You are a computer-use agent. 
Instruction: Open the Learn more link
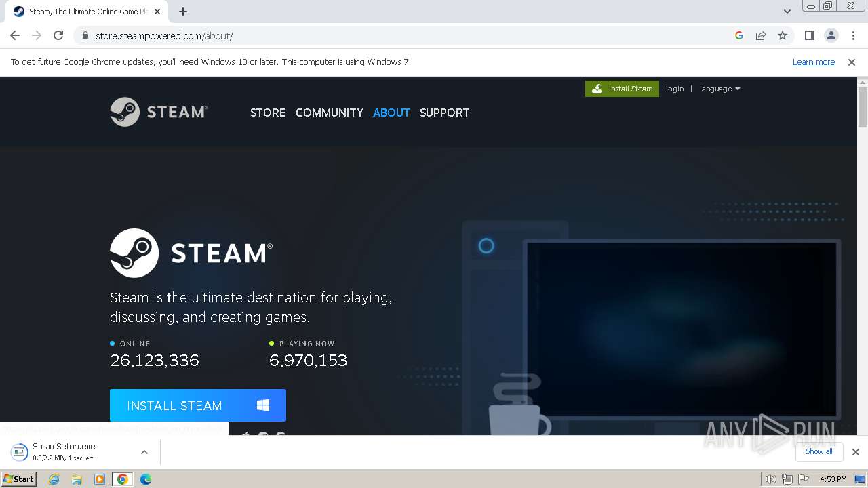coord(814,62)
